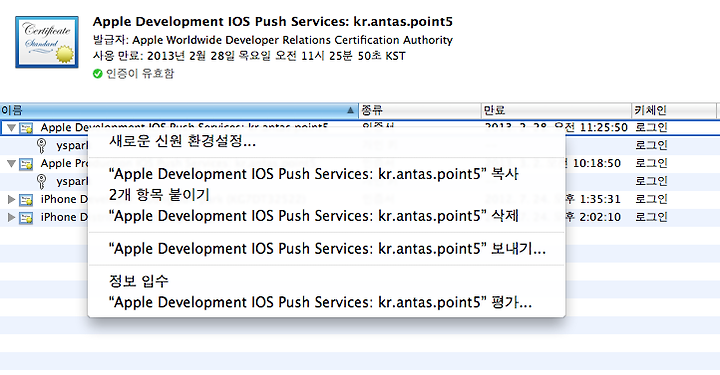
Task: Click certificate icon of Apple Development row
Action: pos(26,128)
